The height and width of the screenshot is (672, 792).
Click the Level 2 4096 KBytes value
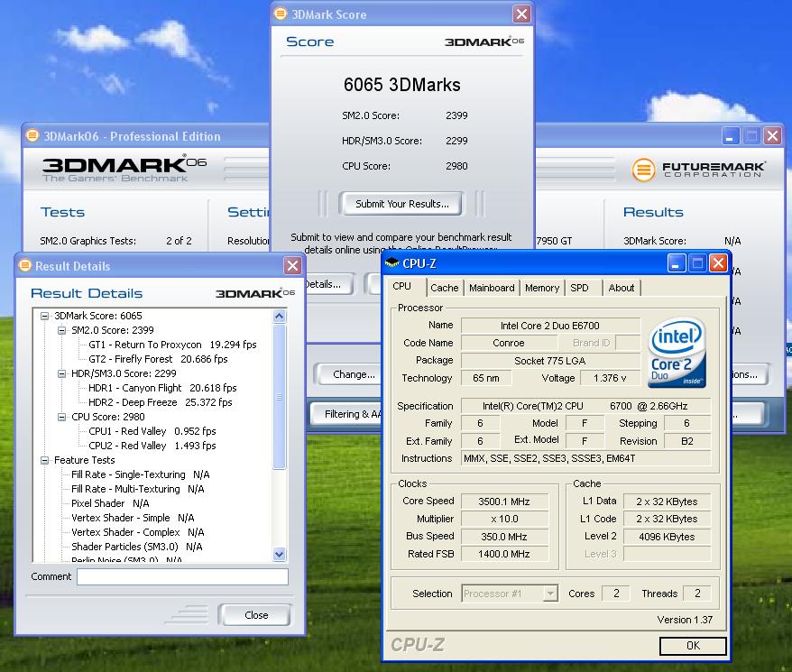pyautogui.click(x=667, y=537)
